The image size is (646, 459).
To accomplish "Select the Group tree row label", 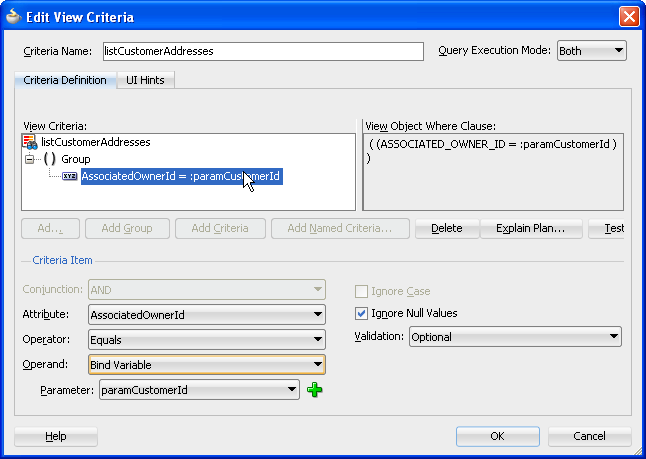I will click(76, 159).
